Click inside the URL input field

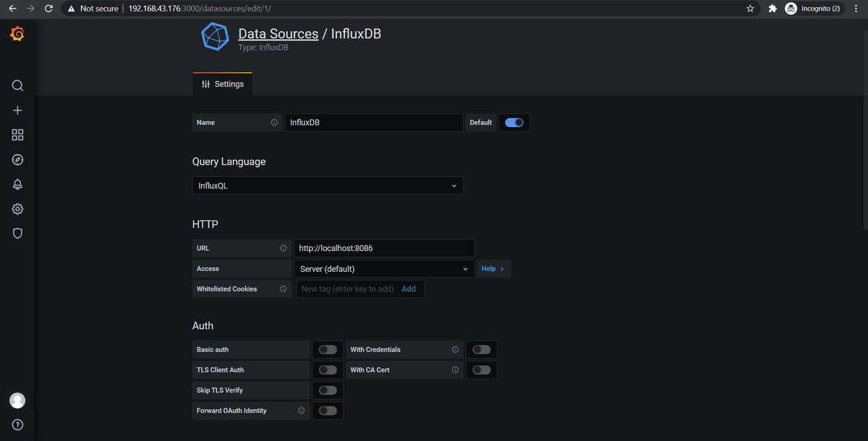(x=383, y=248)
